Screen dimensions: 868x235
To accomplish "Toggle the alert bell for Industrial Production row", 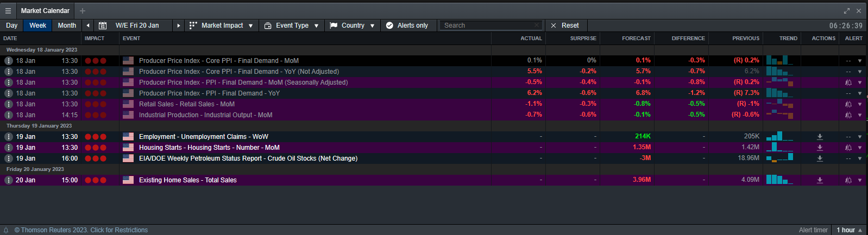I will [x=848, y=115].
